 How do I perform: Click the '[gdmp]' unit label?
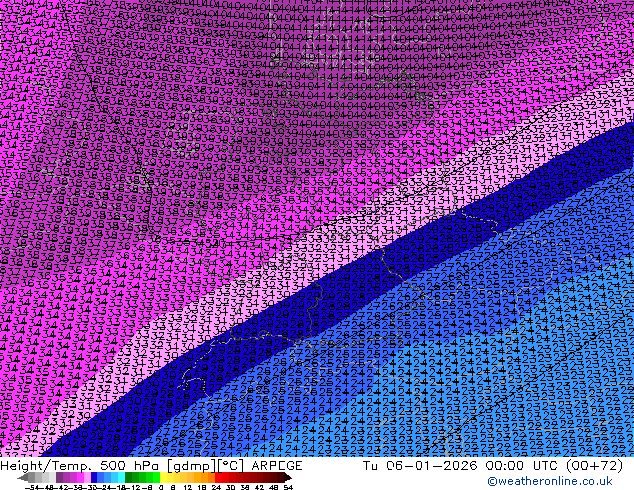tap(192, 466)
